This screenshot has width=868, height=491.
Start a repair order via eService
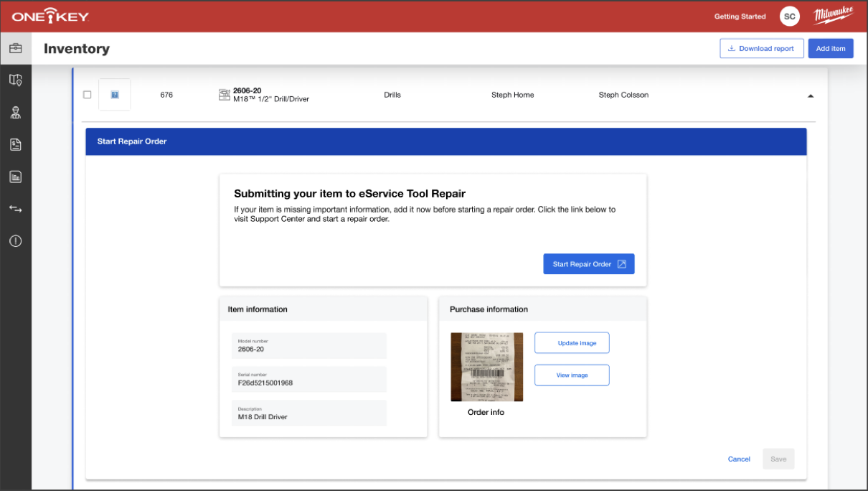(x=588, y=263)
